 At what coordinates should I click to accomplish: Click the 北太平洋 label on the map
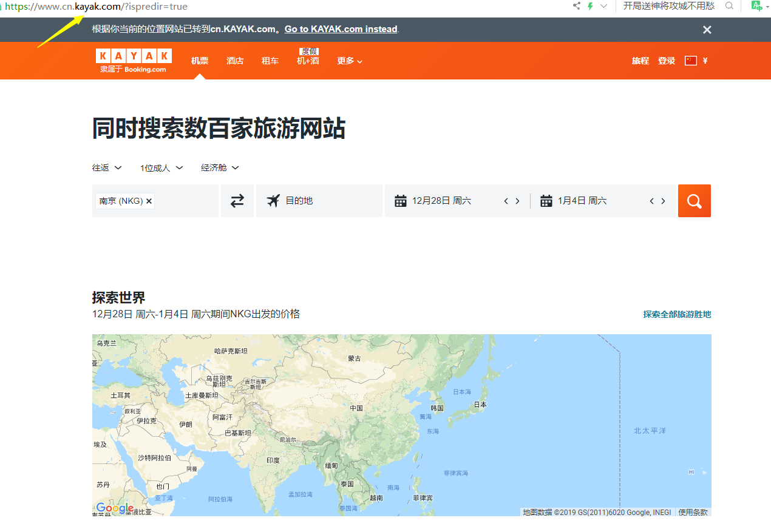pos(650,431)
